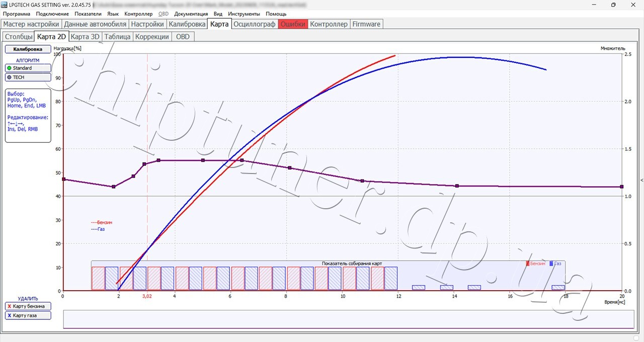Image resolution: width=644 pixels, height=342 pixels.
Task: Select the OBD sub-tab
Action: click(183, 37)
